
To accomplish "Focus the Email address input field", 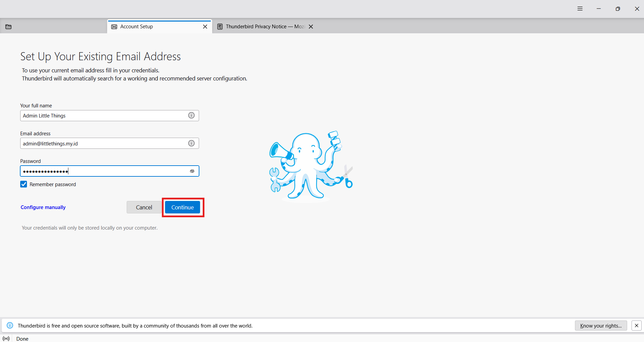I will (109, 143).
